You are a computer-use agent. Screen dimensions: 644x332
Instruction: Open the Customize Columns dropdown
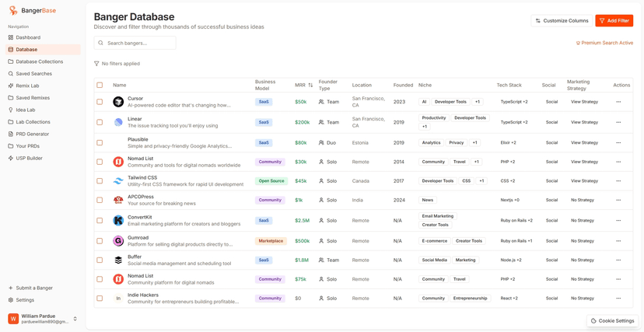click(562, 20)
